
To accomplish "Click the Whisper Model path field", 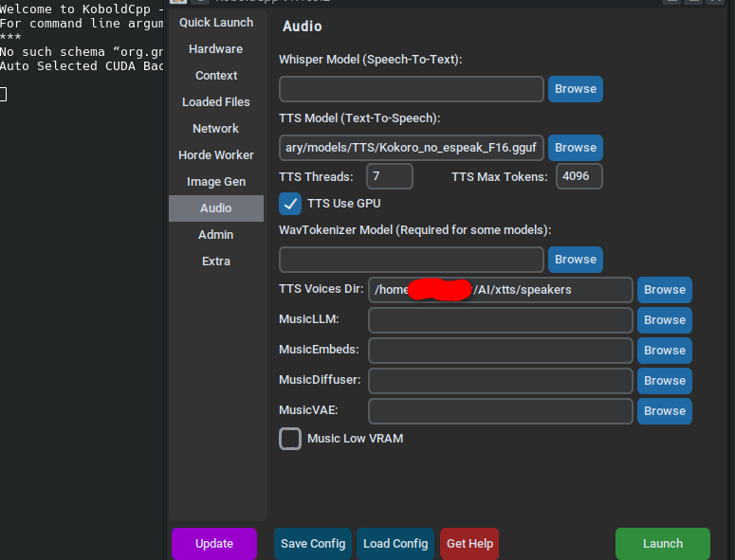I will [411, 89].
